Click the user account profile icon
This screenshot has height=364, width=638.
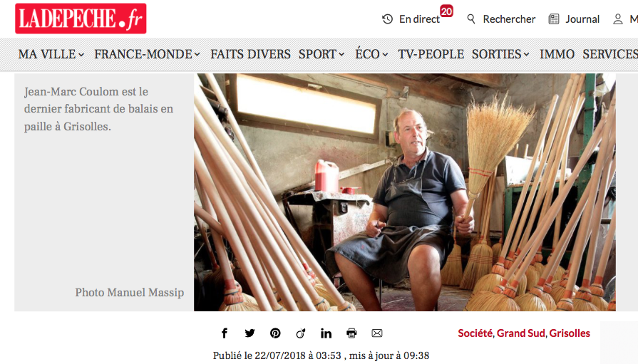tap(618, 19)
